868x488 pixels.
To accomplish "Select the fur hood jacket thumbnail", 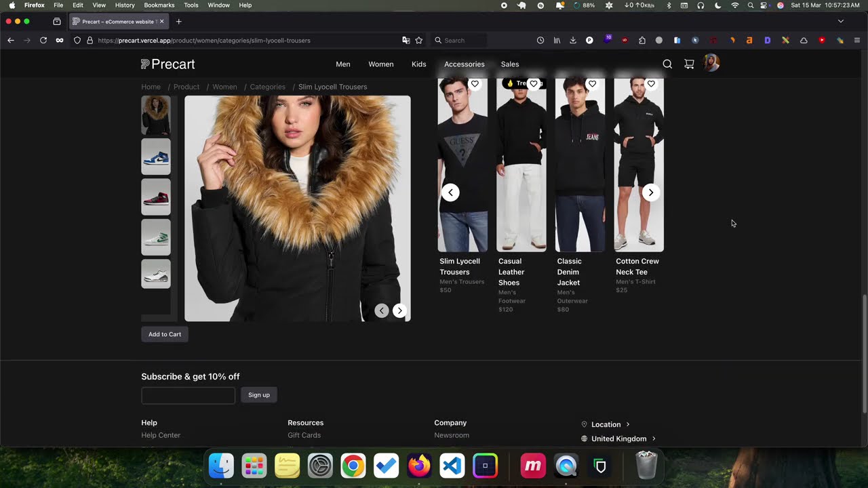I will 156,115.
